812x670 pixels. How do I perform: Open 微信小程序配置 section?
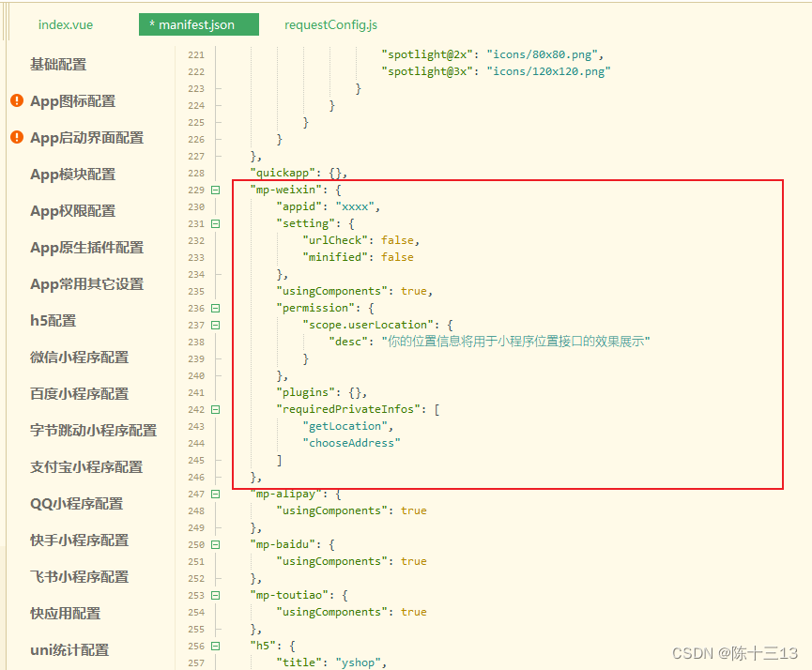point(79,358)
